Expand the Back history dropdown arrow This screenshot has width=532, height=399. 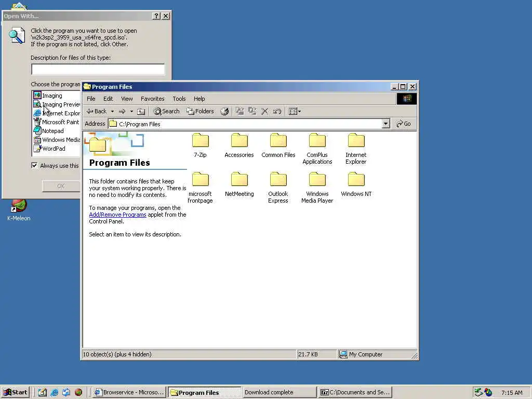pos(112,111)
